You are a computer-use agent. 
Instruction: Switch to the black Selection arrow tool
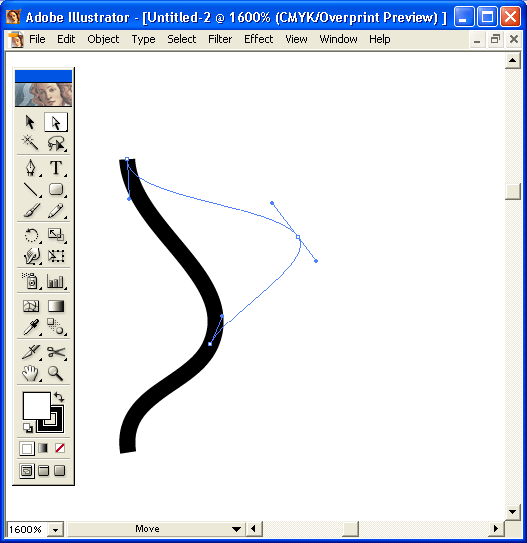coord(30,122)
